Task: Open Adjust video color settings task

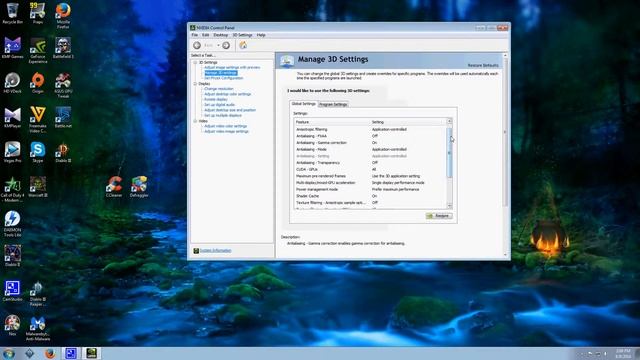Action: 226,126
